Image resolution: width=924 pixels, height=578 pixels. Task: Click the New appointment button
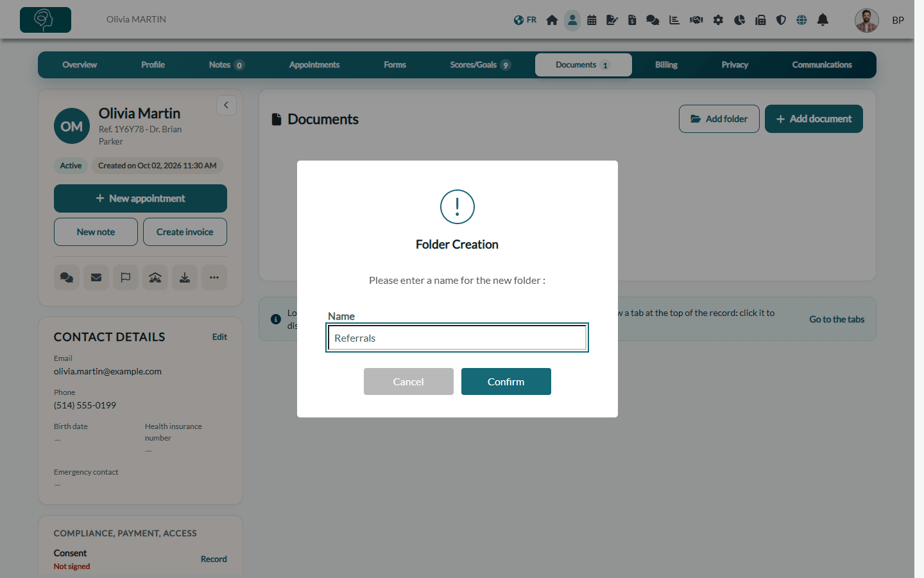(x=141, y=198)
